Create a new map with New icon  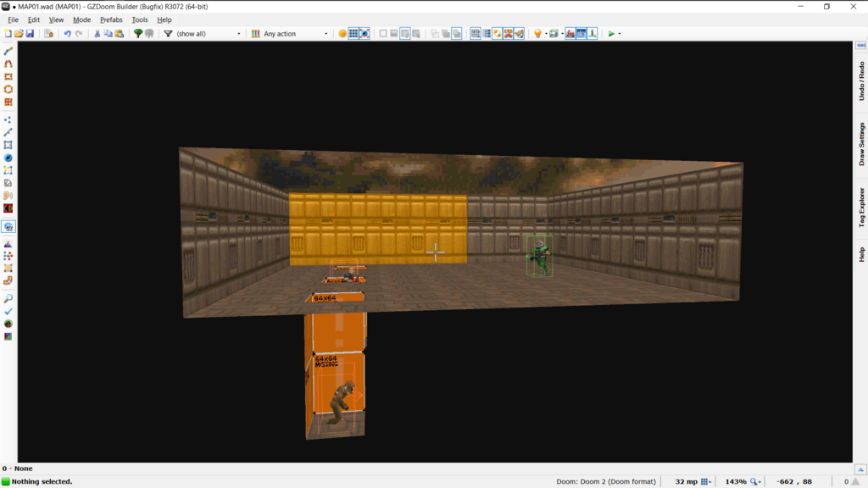8,34
